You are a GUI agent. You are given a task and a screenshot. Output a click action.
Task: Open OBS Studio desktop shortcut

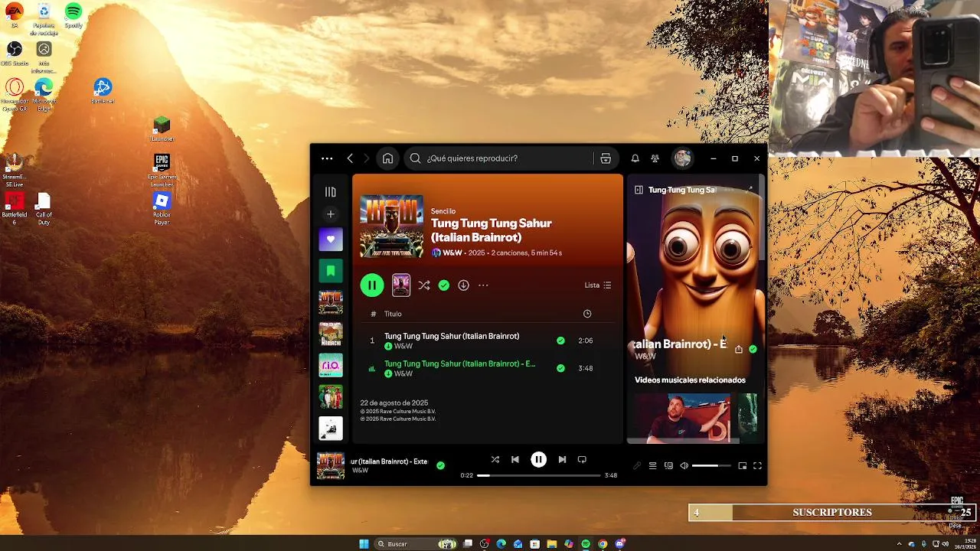15,52
